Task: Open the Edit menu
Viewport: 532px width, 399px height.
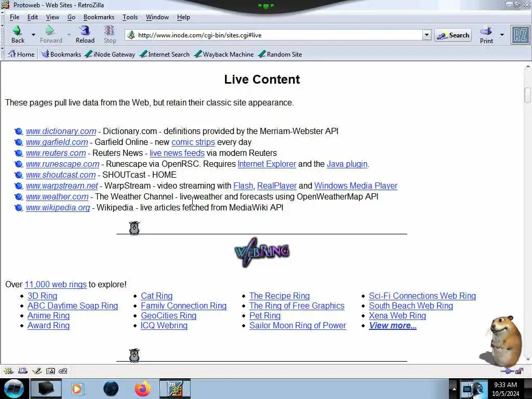Action: (x=33, y=17)
